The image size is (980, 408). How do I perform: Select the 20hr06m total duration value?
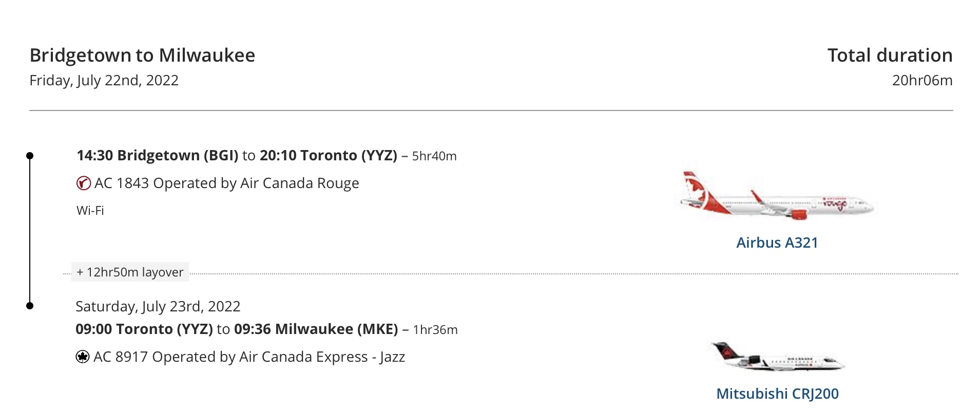click(x=923, y=80)
